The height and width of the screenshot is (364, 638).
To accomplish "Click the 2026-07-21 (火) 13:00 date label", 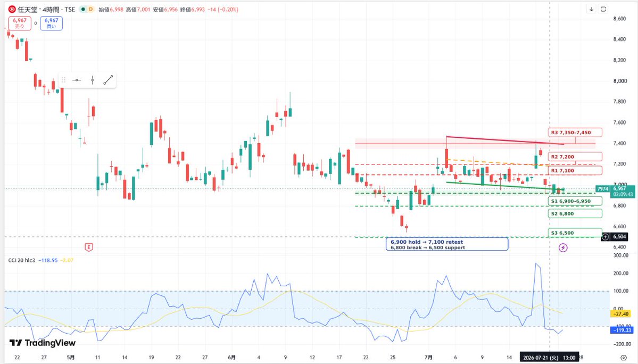I will point(549,358).
